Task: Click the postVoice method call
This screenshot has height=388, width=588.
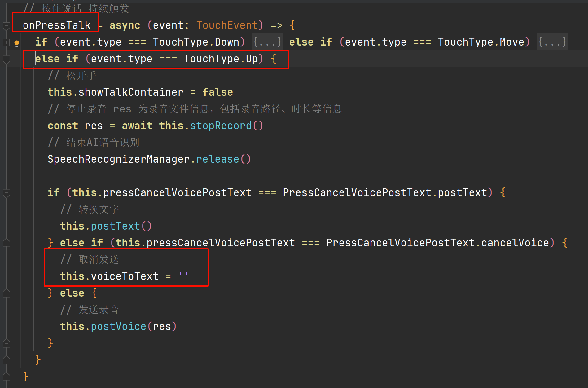Action: (x=118, y=327)
